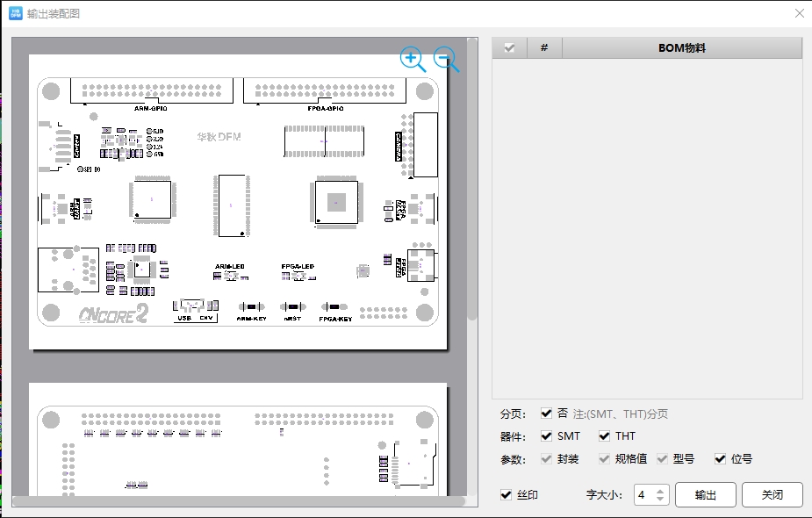812x518 pixels.
Task: Toggle the 分页 否 checkbox
Action: pyautogui.click(x=547, y=414)
